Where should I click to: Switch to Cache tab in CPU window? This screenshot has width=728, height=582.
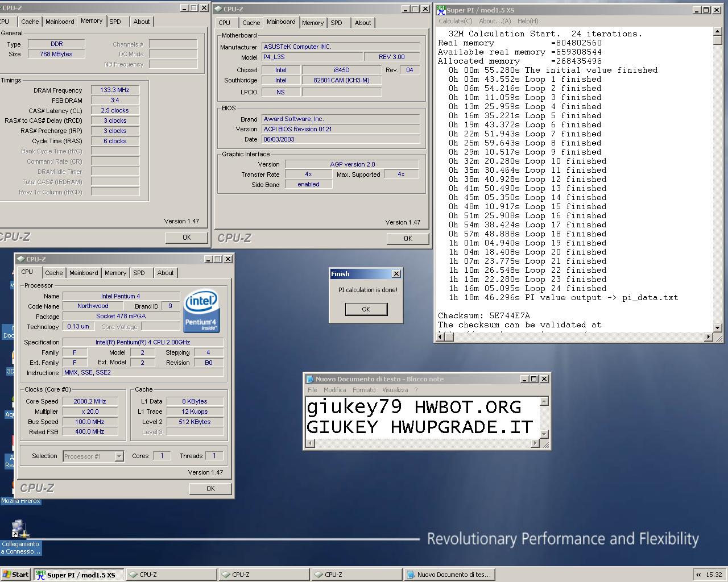click(x=54, y=273)
